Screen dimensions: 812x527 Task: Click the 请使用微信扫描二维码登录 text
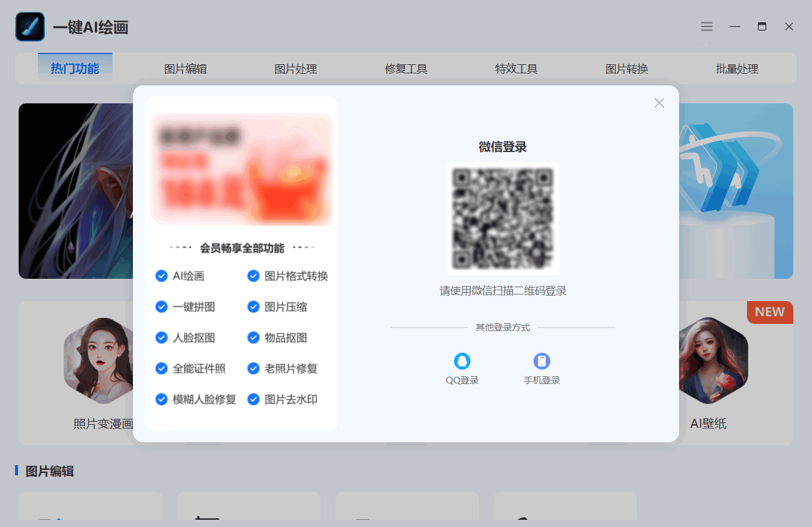pos(503,291)
